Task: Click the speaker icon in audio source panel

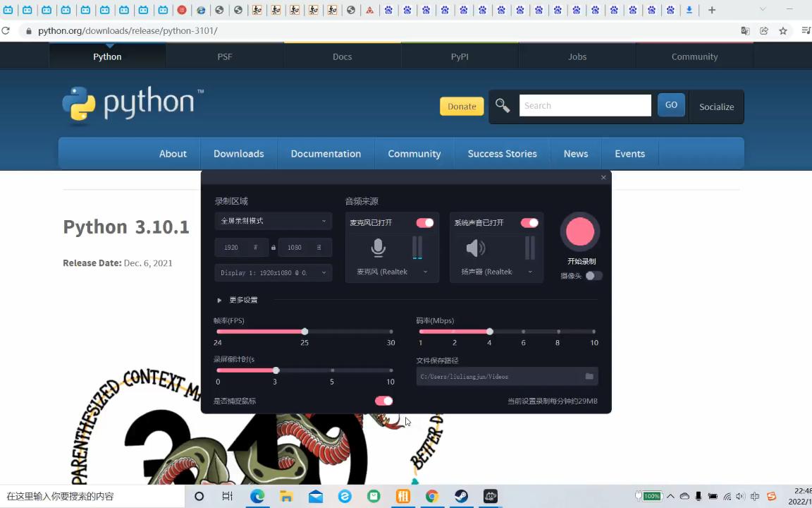Action: [x=475, y=247]
